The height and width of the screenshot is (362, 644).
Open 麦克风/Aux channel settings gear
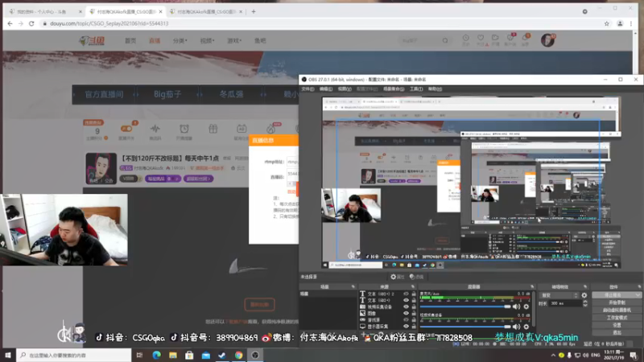coord(526,306)
